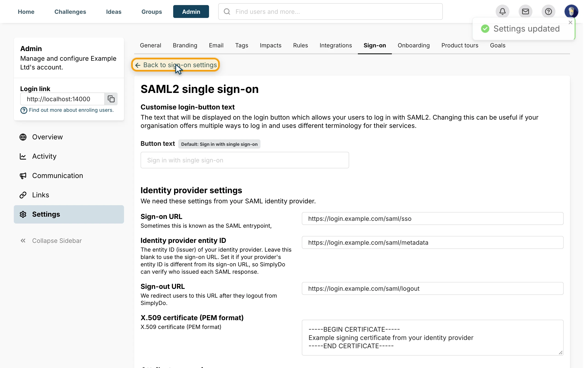This screenshot has width=588, height=368.
Task: Open the Challenges section
Action: tap(70, 11)
